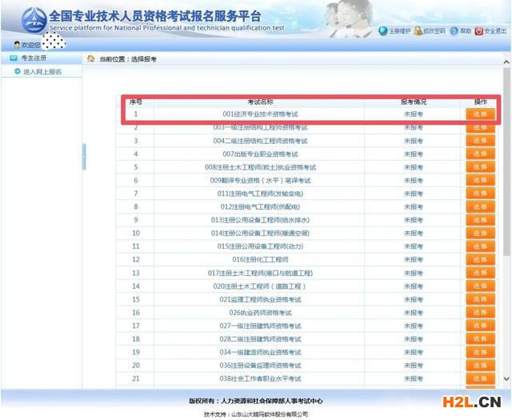Click the 报考情况 column header
The width and height of the screenshot is (512, 420).
tap(413, 102)
